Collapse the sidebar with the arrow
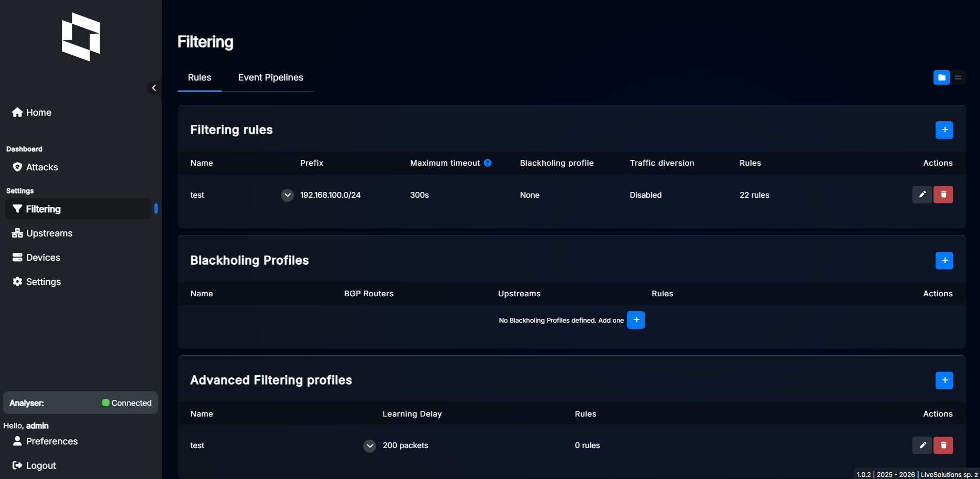The height and width of the screenshot is (479, 980). 153,88
